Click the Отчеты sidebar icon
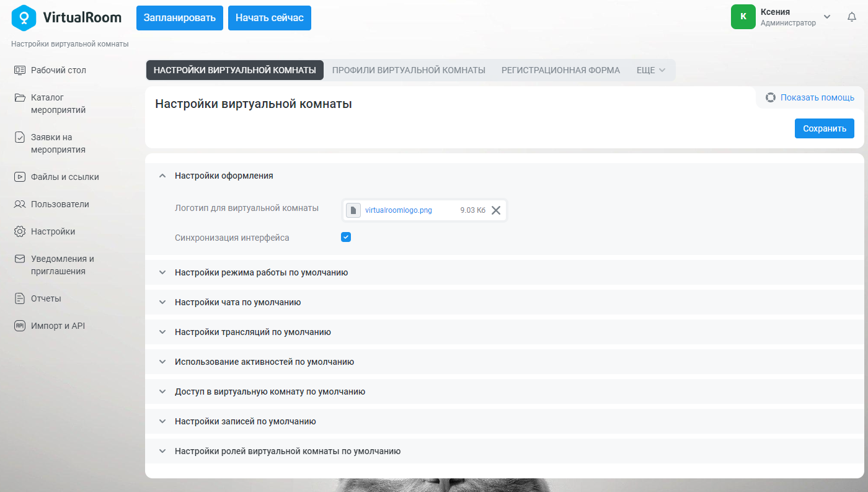Viewport: 868px width, 492px height. tap(20, 298)
